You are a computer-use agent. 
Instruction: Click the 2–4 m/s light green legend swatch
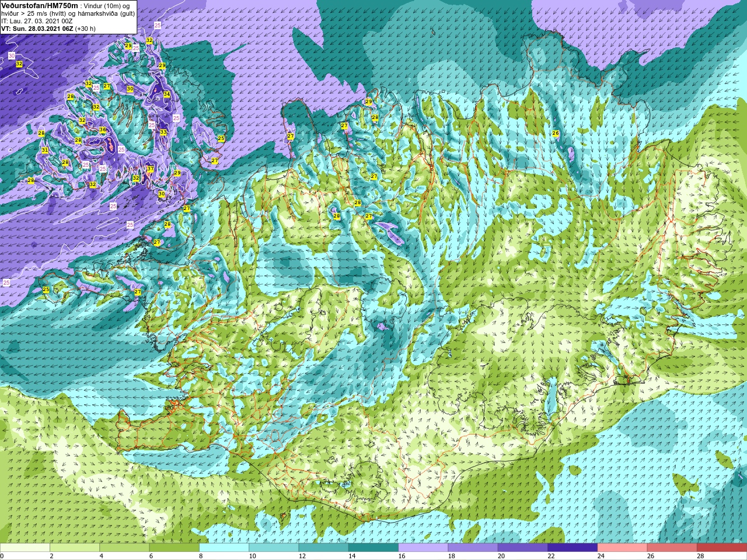pyautogui.click(x=75, y=548)
